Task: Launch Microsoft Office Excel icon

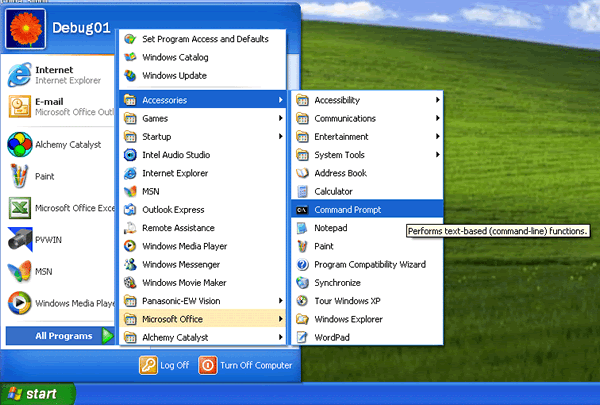Action: pyautogui.click(x=20, y=208)
